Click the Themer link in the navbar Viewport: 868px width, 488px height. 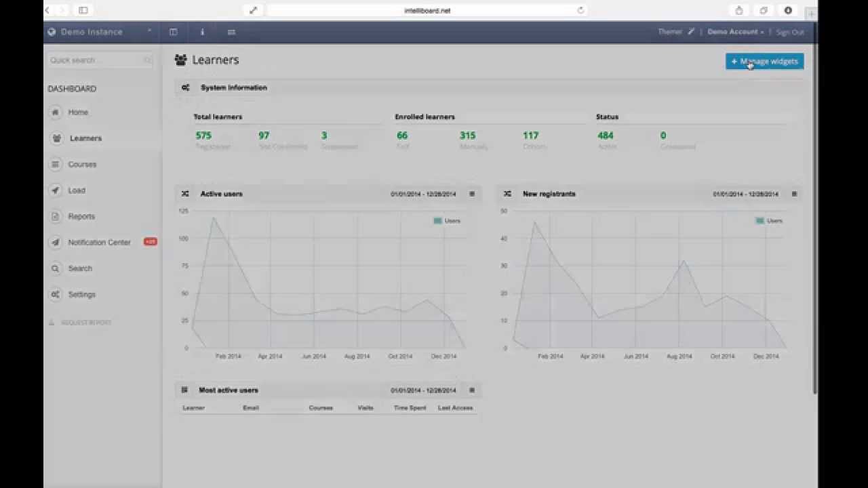point(670,32)
